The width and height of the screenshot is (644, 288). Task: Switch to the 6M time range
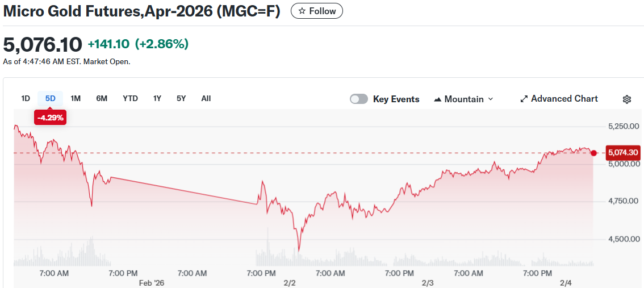(102, 98)
